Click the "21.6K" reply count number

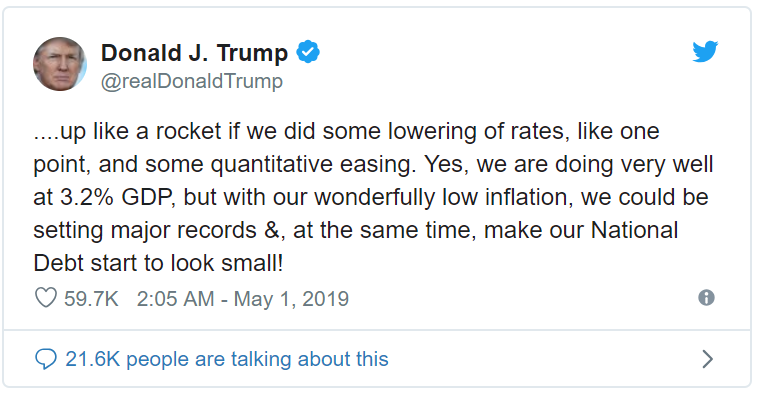tap(92, 359)
